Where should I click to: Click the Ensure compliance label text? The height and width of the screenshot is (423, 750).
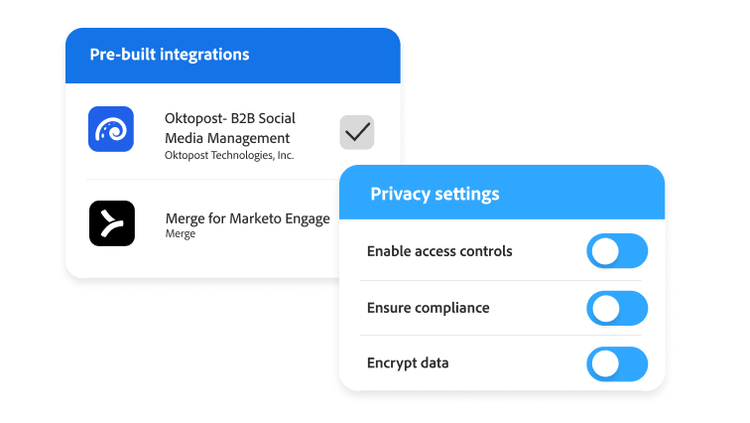428,308
